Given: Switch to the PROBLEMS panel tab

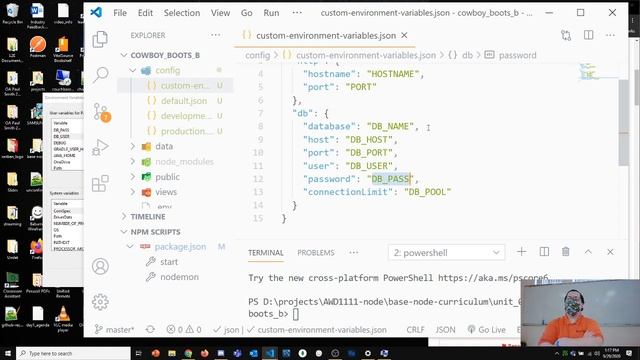Looking at the screenshot, I should click(316, 253).
